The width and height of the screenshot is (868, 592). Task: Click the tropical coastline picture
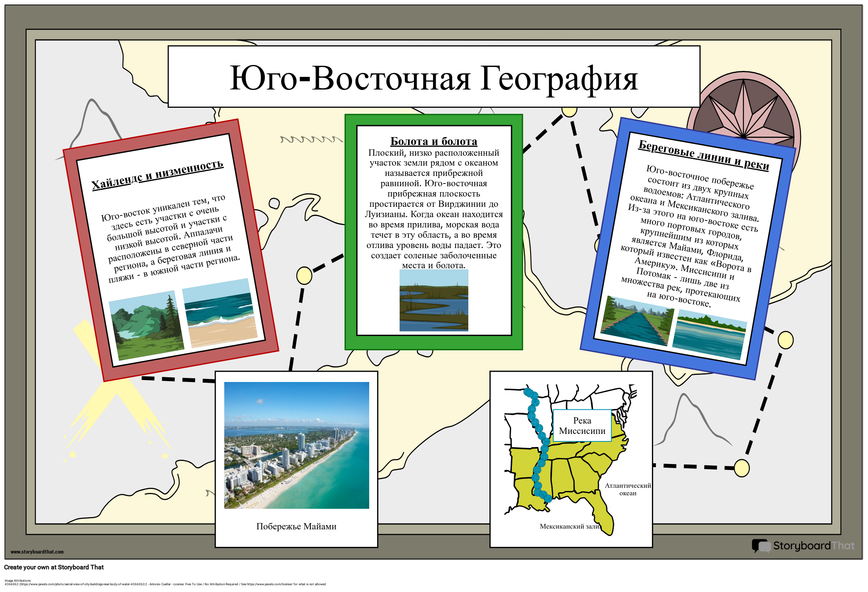tap(710, 335)
